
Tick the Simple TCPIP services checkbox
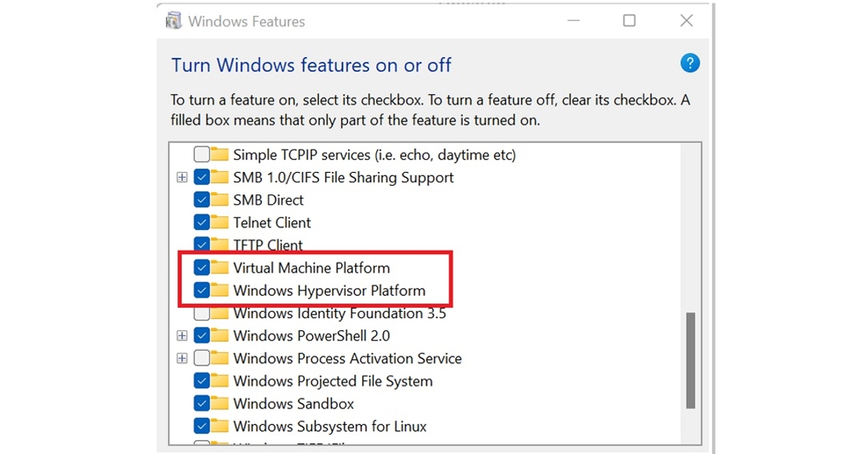[x=202, y=155]
